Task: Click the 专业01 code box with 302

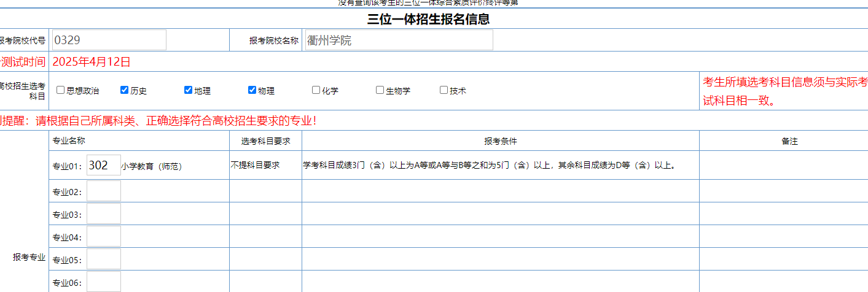Action: coord(104,166)
